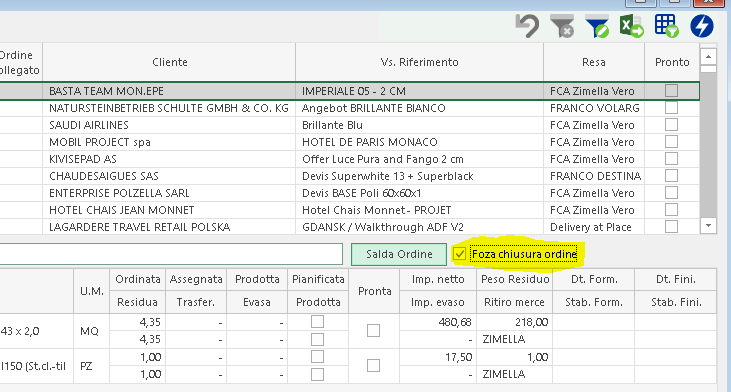Click the blue apply filter funnel icon
This screenshot has height=392, width=731.
click(597, 26)
